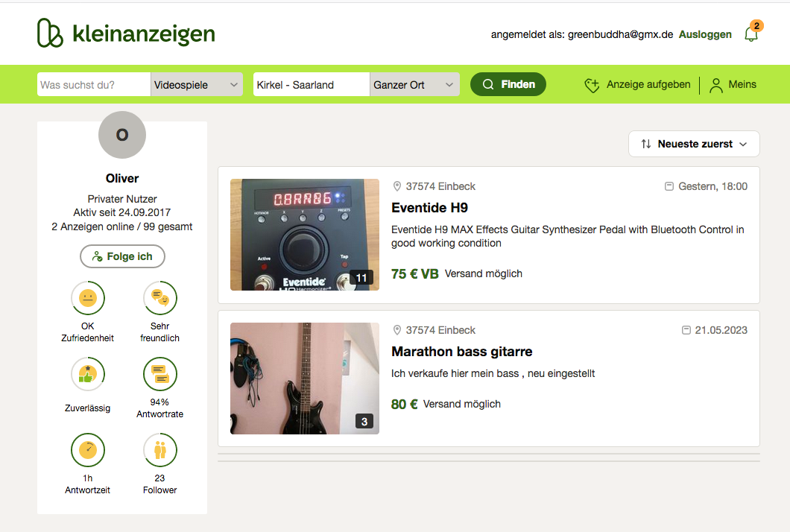Open the Neueste zuerst sort dropdown
Viewport: 790px width, 532px height.
694,144
